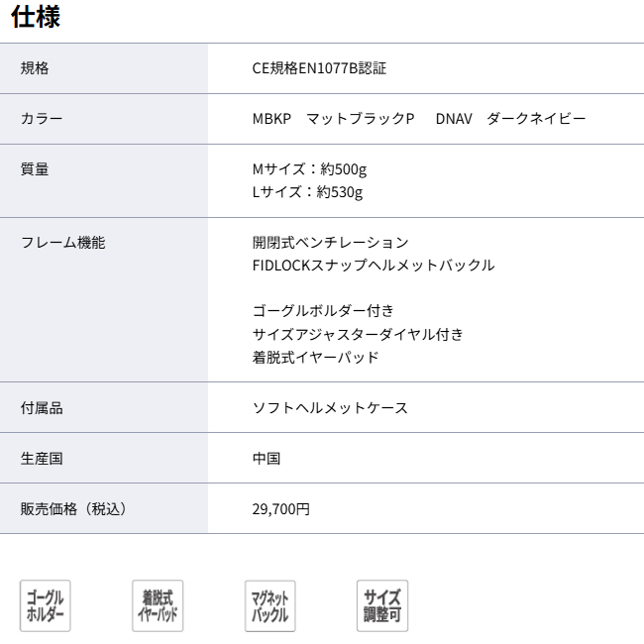Image resolution: width=644 pixels, height=644 pixels.
Task: Click the 29,700円 price value
Action: pos(281,509)
